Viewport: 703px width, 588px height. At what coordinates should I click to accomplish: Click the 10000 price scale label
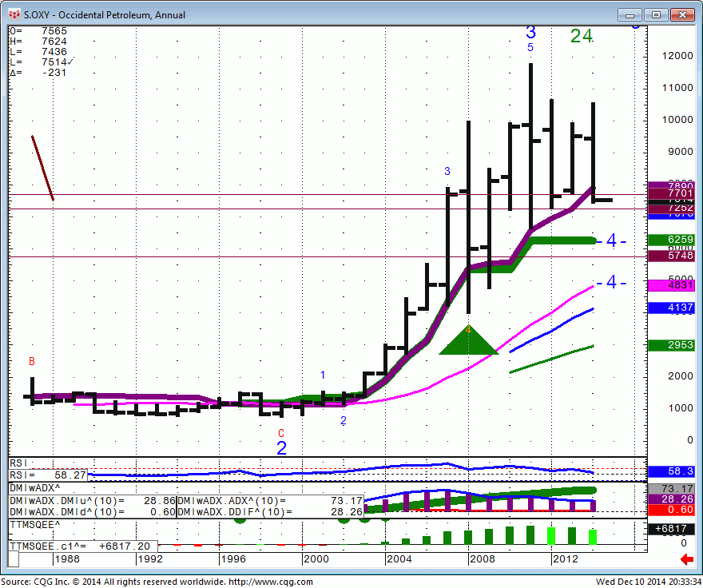[x=677, y=120]
